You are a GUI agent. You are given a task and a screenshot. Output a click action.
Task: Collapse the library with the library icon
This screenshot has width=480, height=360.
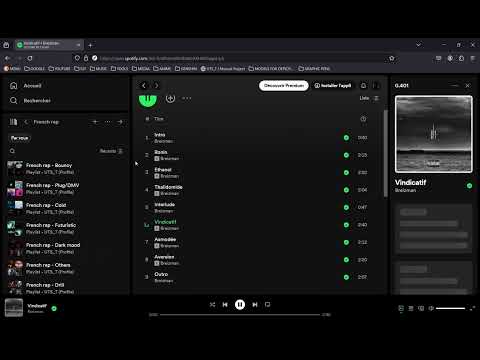point(13,122)
